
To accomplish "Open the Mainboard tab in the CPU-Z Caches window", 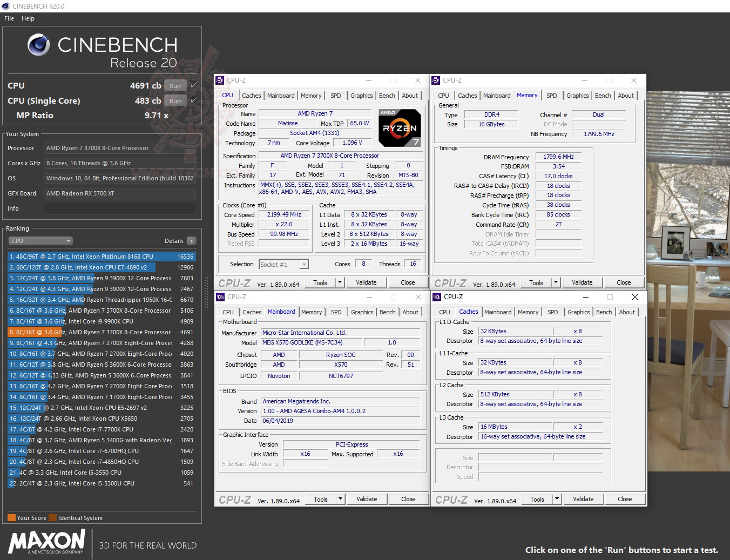I will [x=498, y=312].
